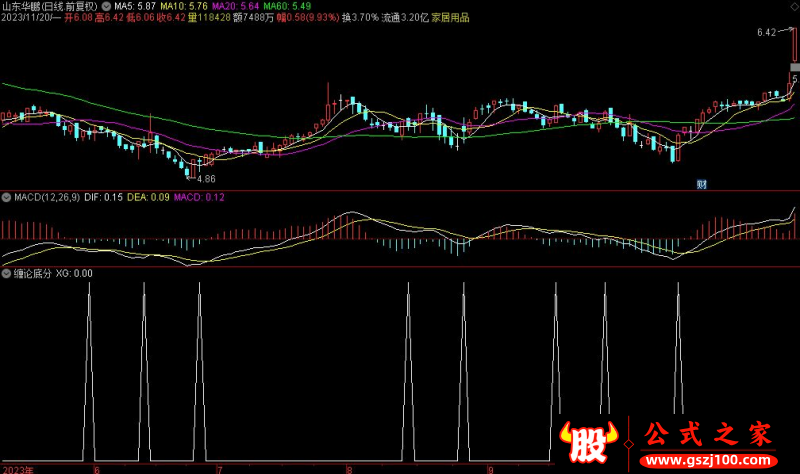Image resolution: width=800 pixels, height=474 pixels.
Task: Click the blue 财 marker on the chart
Action: [702, 184]
